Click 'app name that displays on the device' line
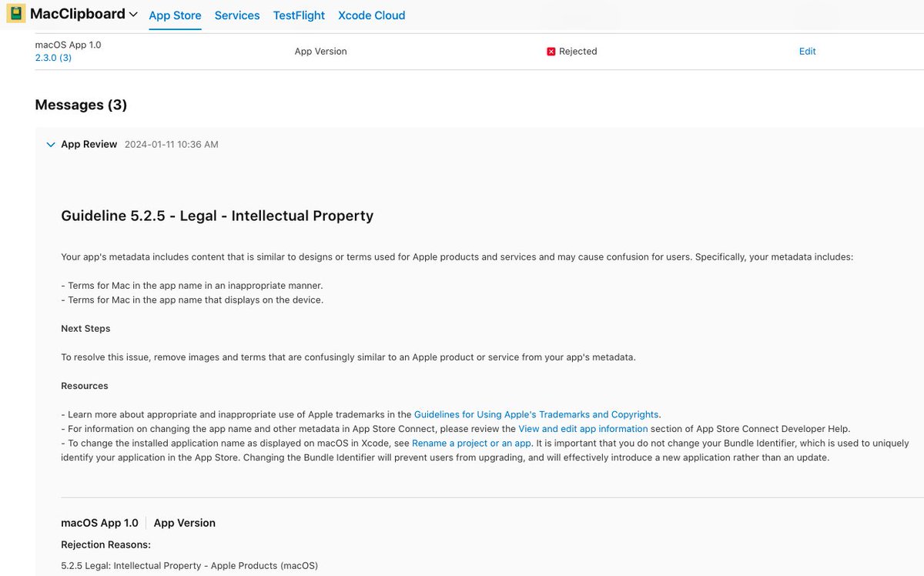 (x=192, y=300)
